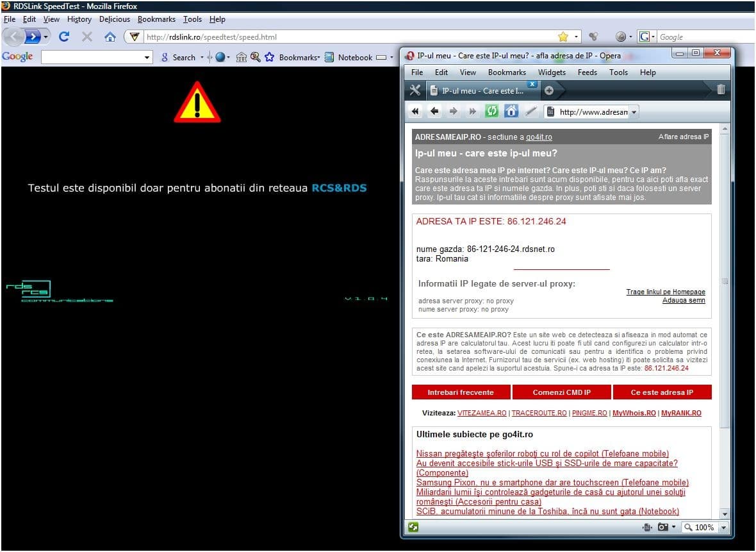Click Google Toolbar Search button
756x552 pixels.
178,58
